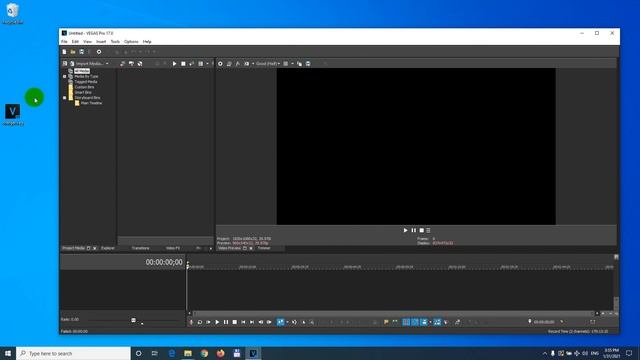Click the preview on external monitor icon
This screenshot has height=360, width=640.
[229, 64]
